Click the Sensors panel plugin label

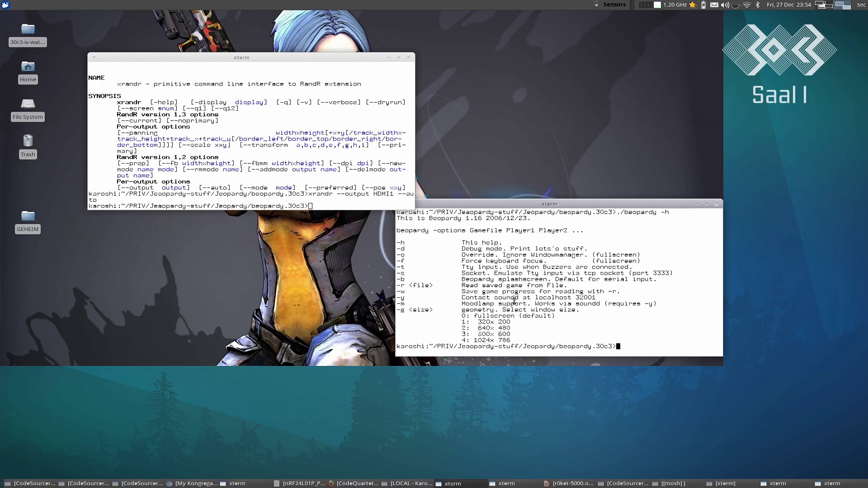tap(614, 5)
